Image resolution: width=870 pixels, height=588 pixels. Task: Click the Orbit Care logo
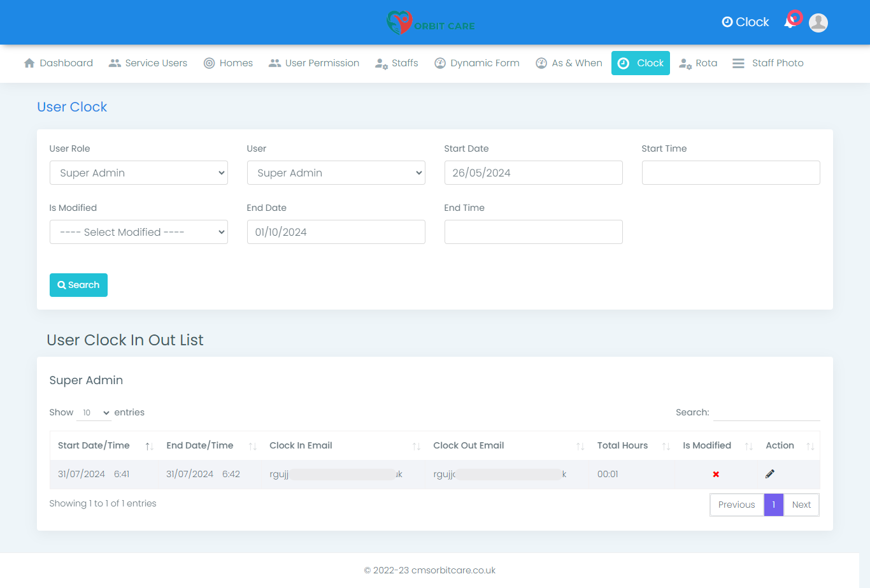(431, 23)
